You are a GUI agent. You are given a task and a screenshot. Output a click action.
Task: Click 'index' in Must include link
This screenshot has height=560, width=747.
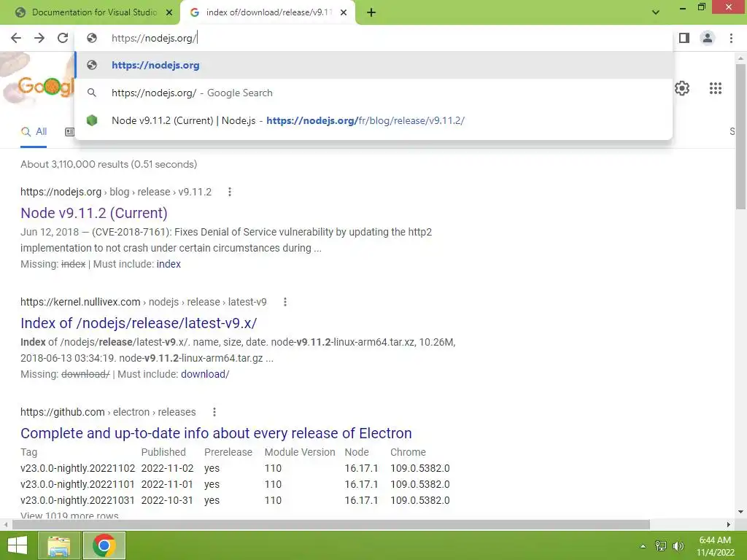[169, 264]
